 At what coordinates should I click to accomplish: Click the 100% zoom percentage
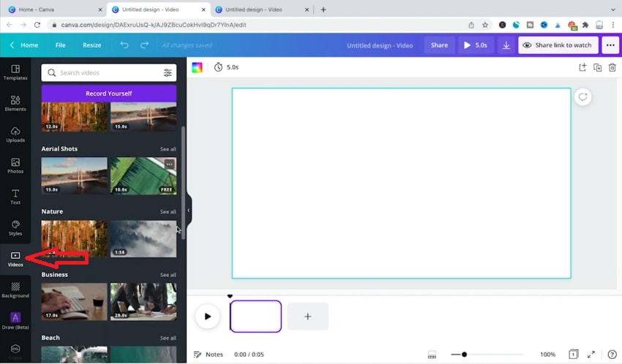[547, 354]
